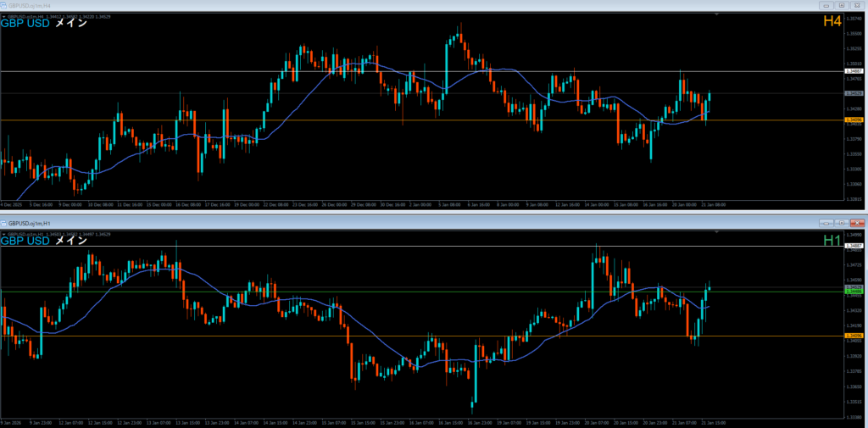
Task: Click the orange H4 timeframe label
Action: coord(832,20)
